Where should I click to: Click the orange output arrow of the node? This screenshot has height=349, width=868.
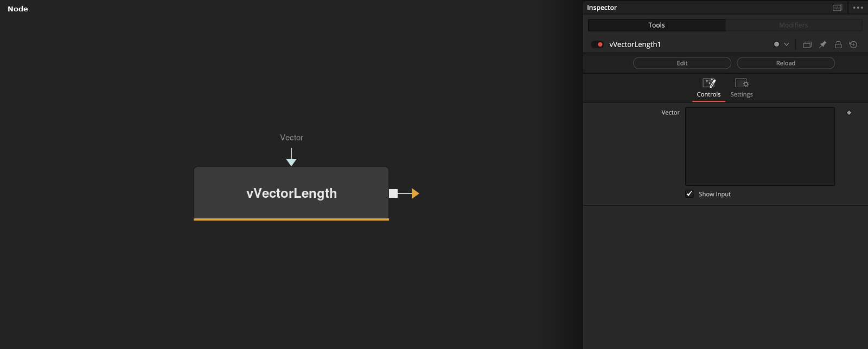pyautogui.click(x=416, y=193)
